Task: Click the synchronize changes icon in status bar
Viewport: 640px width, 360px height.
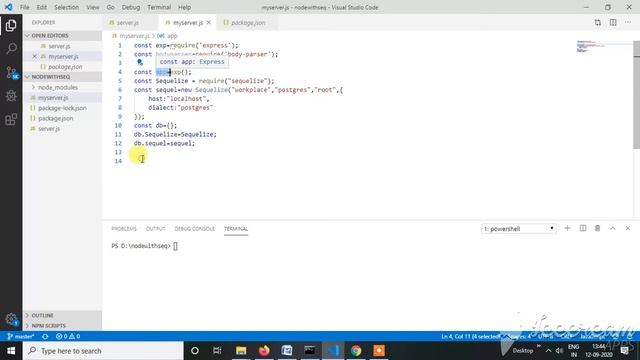Action: pyautogui.click(x=45, y=337)
